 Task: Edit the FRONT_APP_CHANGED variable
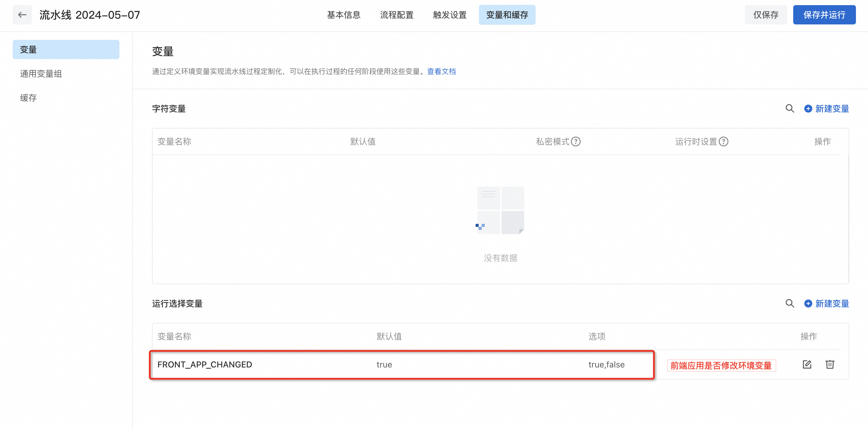807,364
